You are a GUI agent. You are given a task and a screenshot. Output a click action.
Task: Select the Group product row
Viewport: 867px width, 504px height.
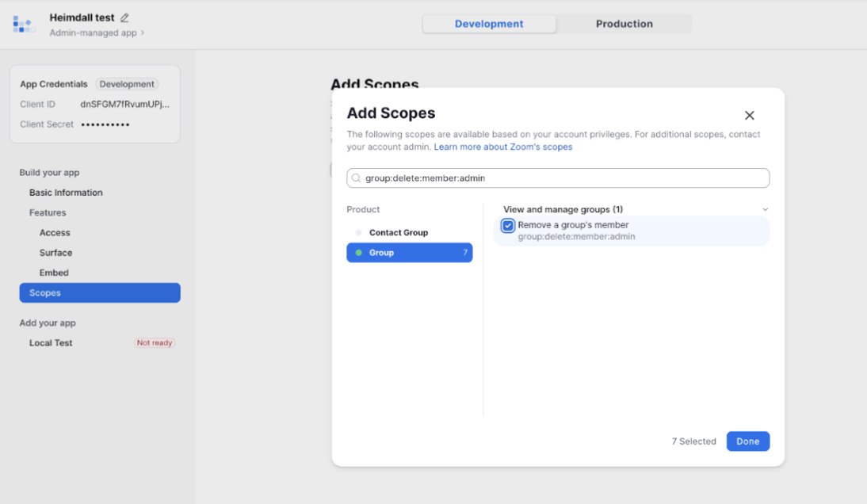pyautogui.click(x=410, y=253)
